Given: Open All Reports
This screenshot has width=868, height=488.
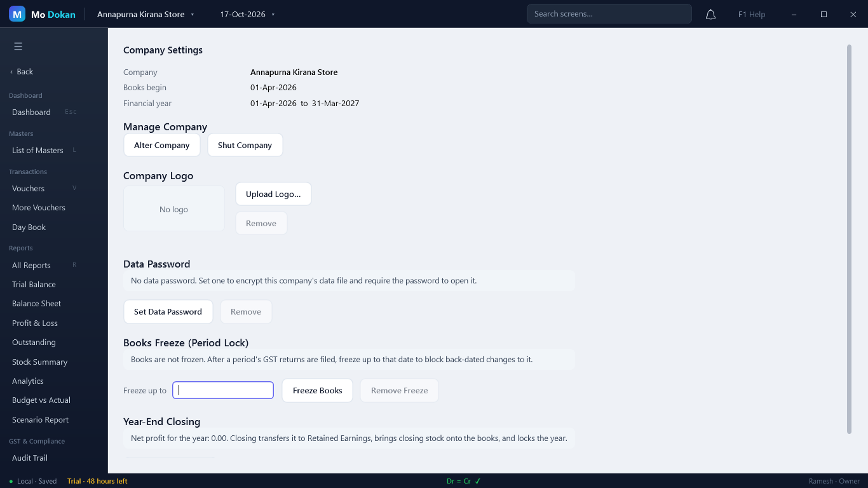Looking at the screenshot, I should coord(44,265).
